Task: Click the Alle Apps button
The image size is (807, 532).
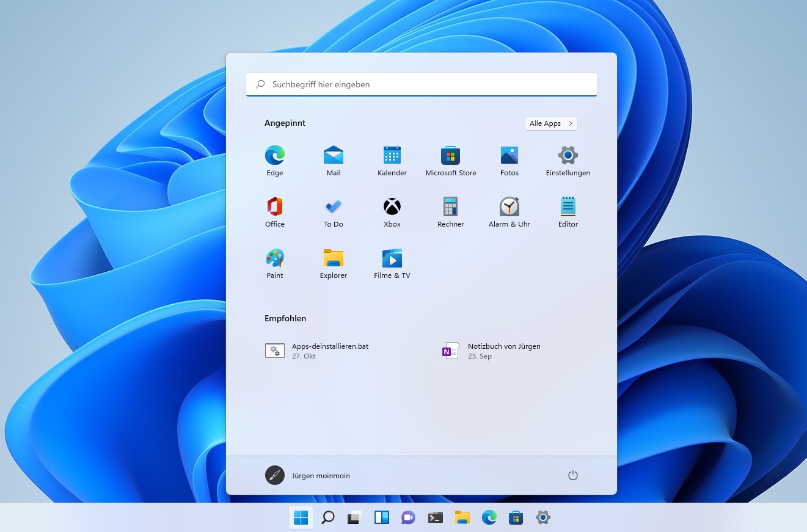Action: [551, 123]
